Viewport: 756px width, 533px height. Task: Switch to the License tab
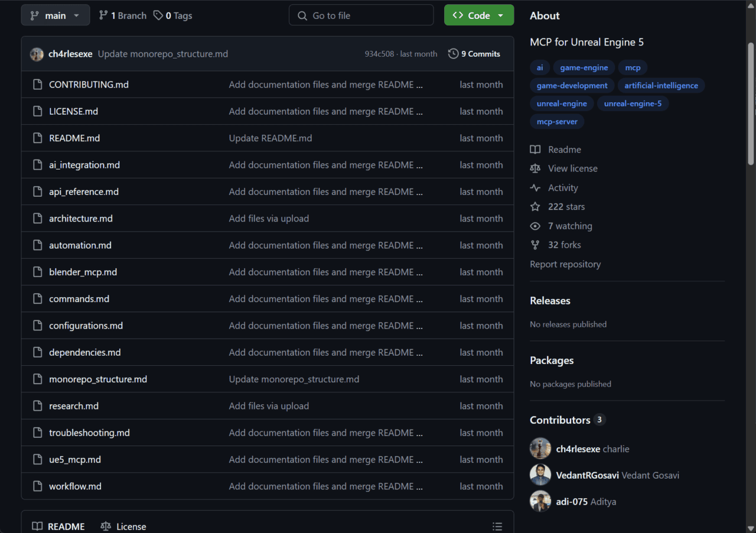click(123, 526)
